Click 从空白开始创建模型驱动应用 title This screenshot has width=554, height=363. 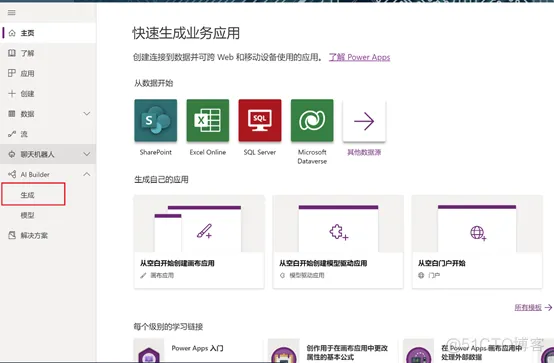tap(323, 263)
